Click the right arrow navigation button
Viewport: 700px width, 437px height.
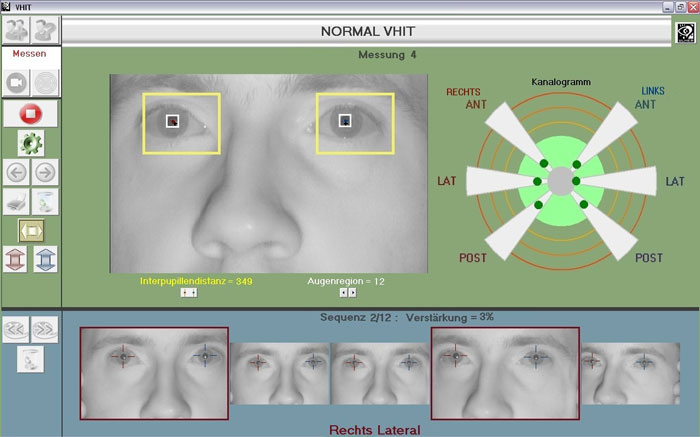point(45,172)
